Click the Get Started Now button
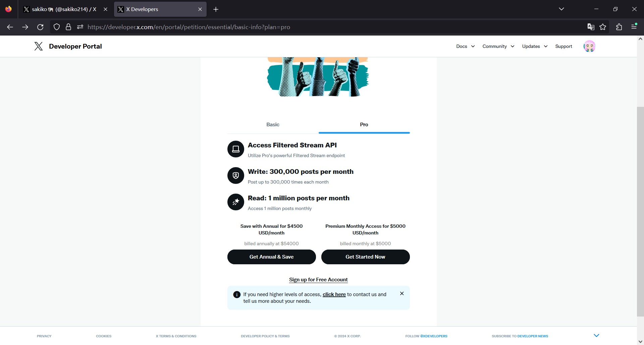This screenshot has height=345, width=644. 365,257
